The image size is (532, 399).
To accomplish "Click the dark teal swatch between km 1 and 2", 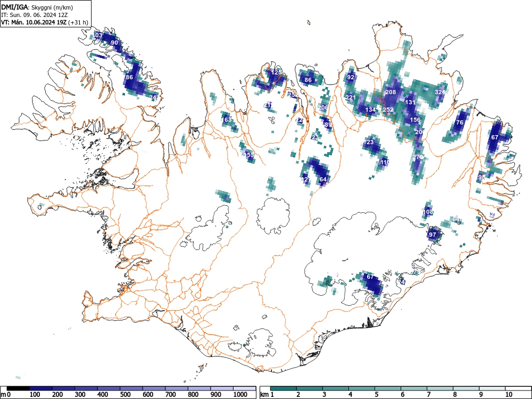I will click(x=284, y=388).
